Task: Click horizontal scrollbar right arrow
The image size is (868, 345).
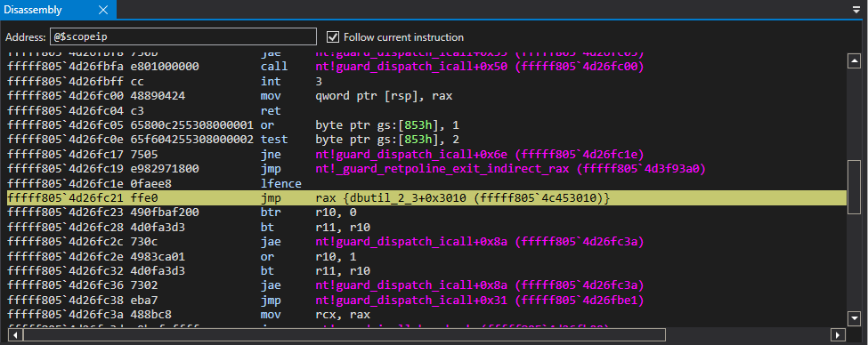Action: coord(839,334)
